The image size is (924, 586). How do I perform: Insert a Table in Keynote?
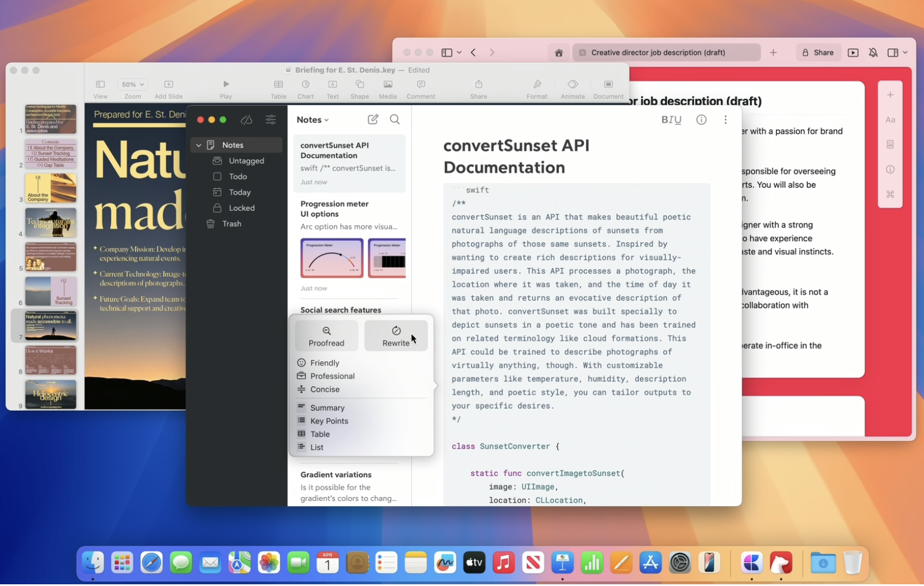278,89
